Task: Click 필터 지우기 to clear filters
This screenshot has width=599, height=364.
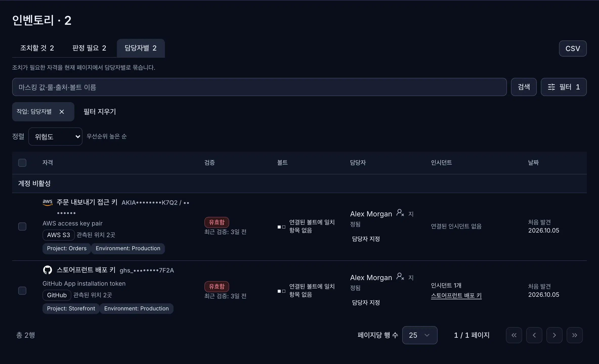Action: (x=100, y=112)
